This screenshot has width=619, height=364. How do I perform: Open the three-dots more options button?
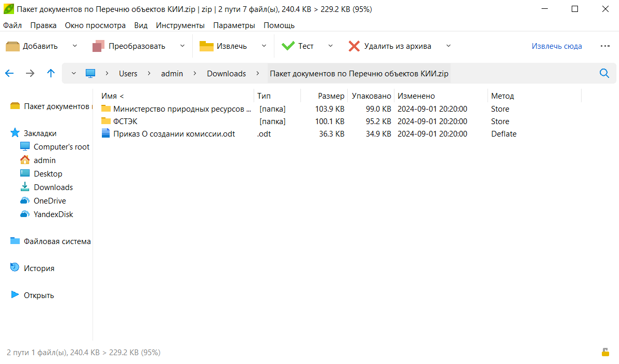[605, 46]
